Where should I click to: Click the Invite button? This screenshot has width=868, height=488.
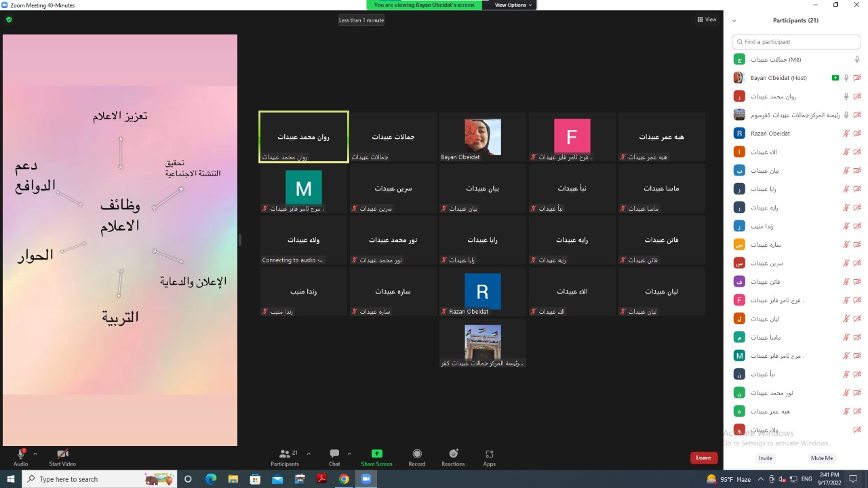tap(766, 458)
